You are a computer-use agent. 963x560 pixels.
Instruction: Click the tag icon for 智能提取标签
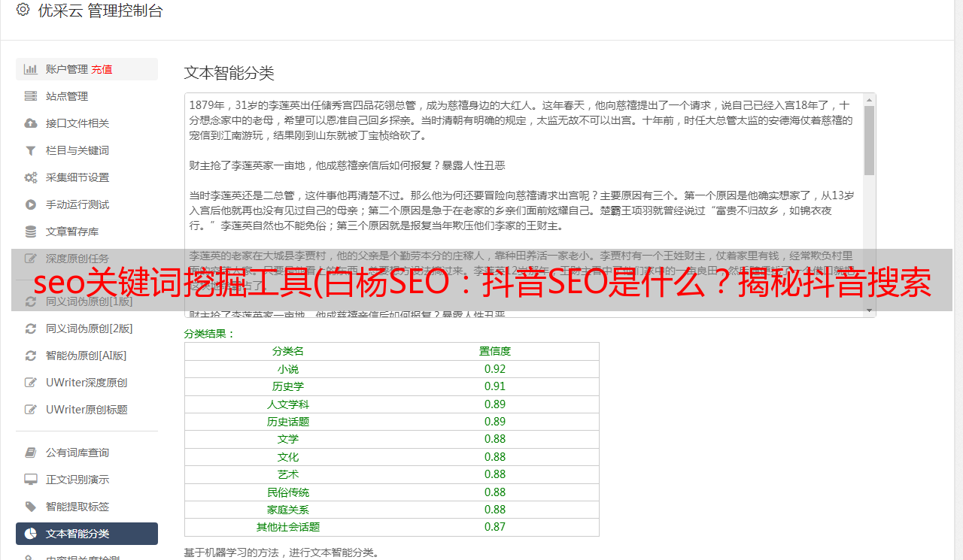[x=31, y=507]
